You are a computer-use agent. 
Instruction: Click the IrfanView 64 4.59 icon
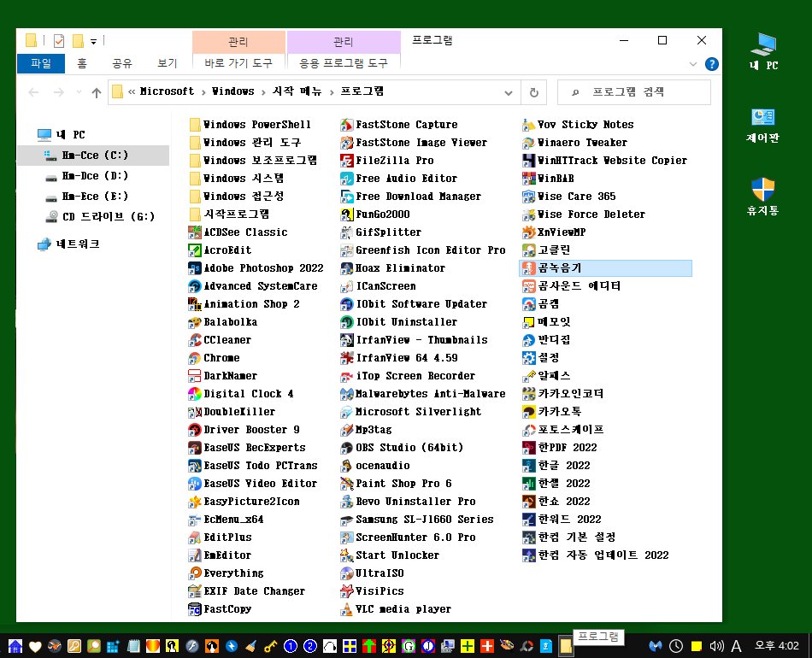pyautogui.click(x=346, y=358)
